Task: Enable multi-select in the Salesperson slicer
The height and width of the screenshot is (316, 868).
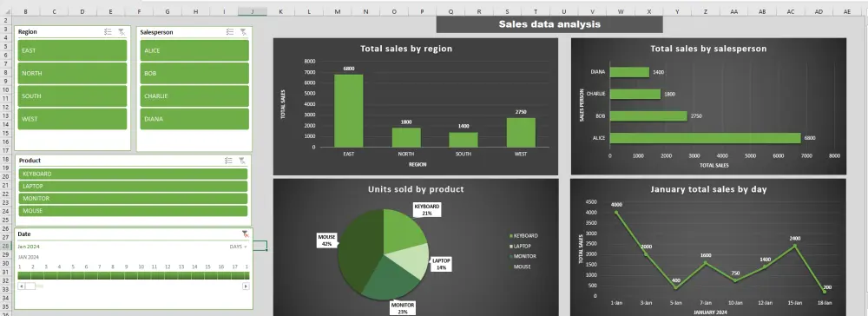Action: point(230,32)
